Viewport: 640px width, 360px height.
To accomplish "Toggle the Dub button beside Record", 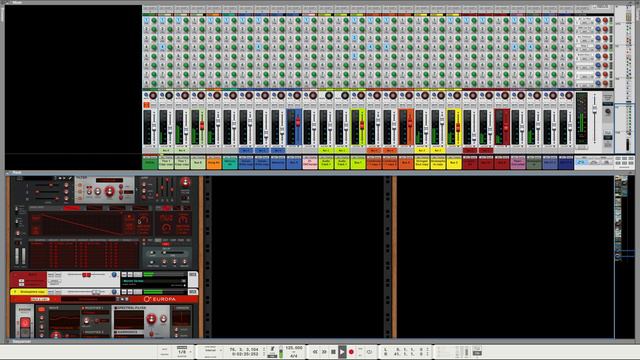I will (360, 349).
